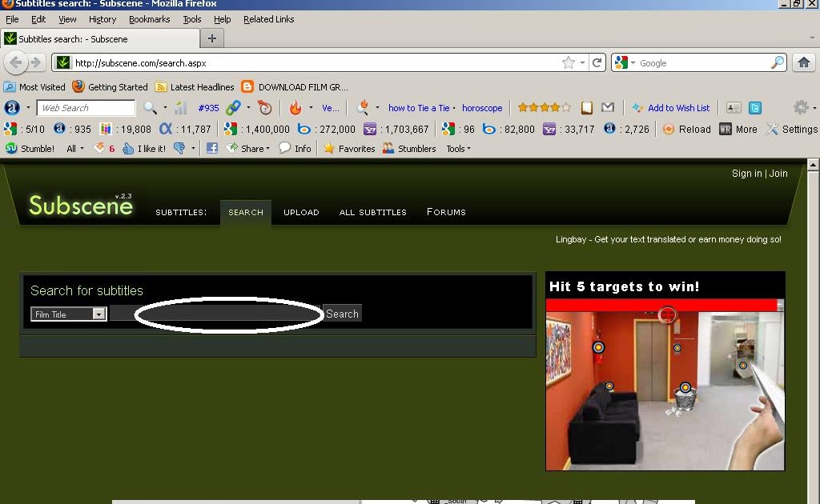Screen dimensions: 820x504
Task: Click the Google PageRank 5/10 icon
Action: coord(10,129)
